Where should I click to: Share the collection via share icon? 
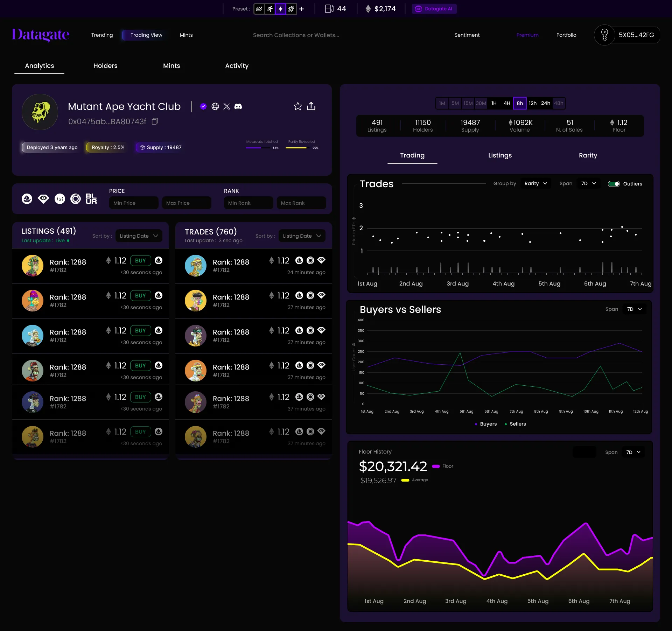[x=311, y=106]
